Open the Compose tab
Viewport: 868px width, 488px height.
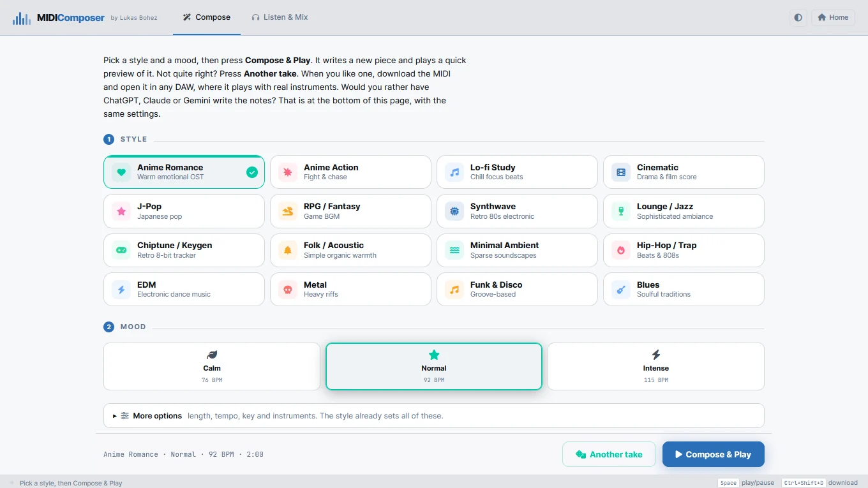pos(207,17)
